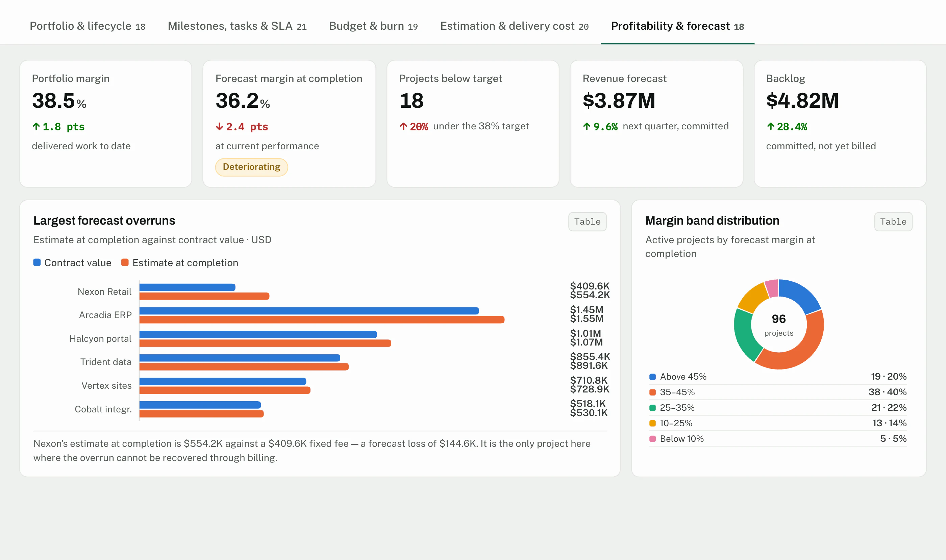Click the Portfolio margin 38.5% value

coord(59,101)
